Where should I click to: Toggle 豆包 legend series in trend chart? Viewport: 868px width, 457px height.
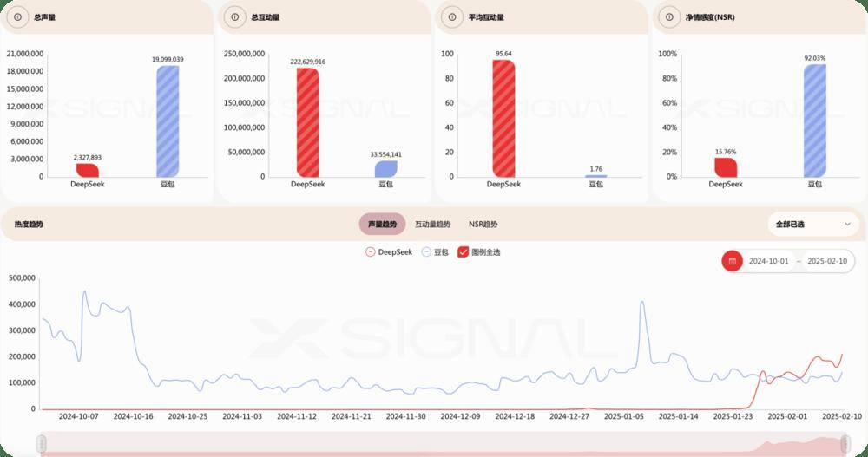point(435,252)
